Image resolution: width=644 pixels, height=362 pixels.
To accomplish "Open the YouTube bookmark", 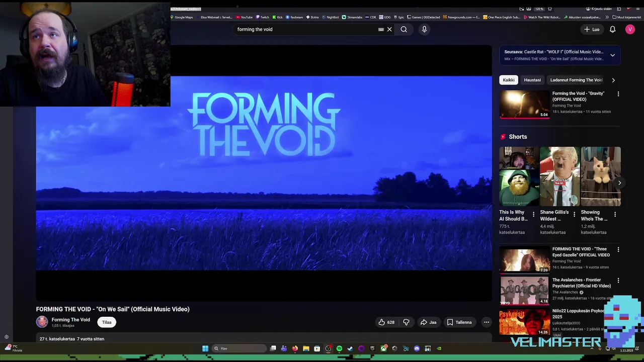I will 244,17.
